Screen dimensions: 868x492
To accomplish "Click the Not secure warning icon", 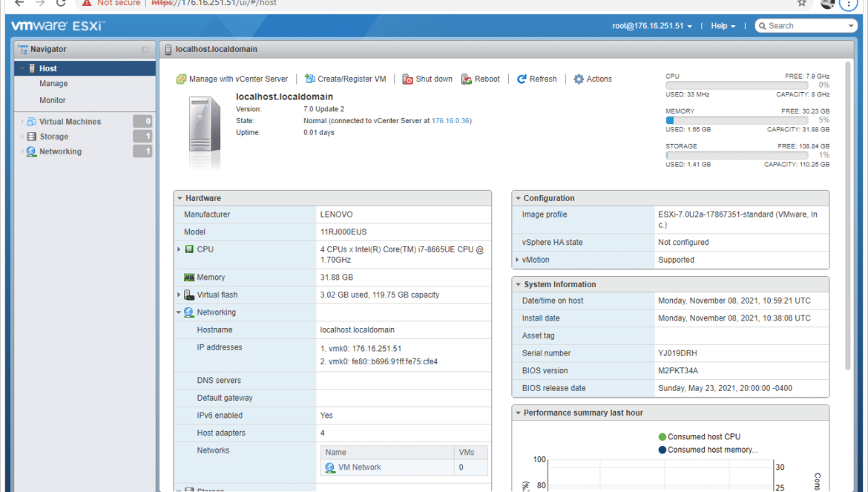I will coord(86,3).
